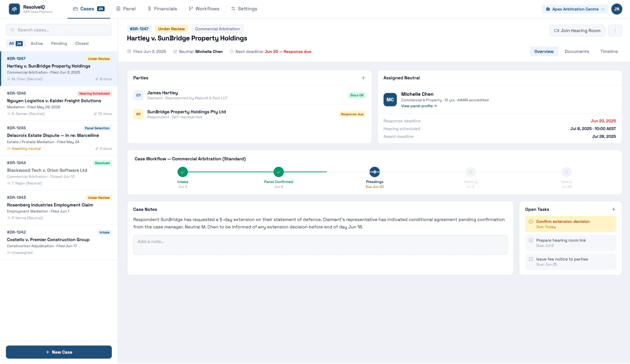The image size is (630, 364).
Task: Click the C1 claimant badge
Action: pyautogui.click(x=138, y=95)
